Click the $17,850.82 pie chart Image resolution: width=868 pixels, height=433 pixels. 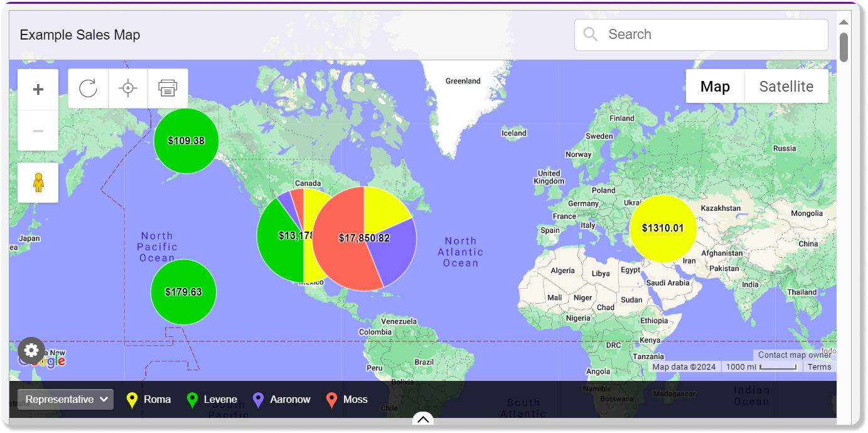[365, 238]
